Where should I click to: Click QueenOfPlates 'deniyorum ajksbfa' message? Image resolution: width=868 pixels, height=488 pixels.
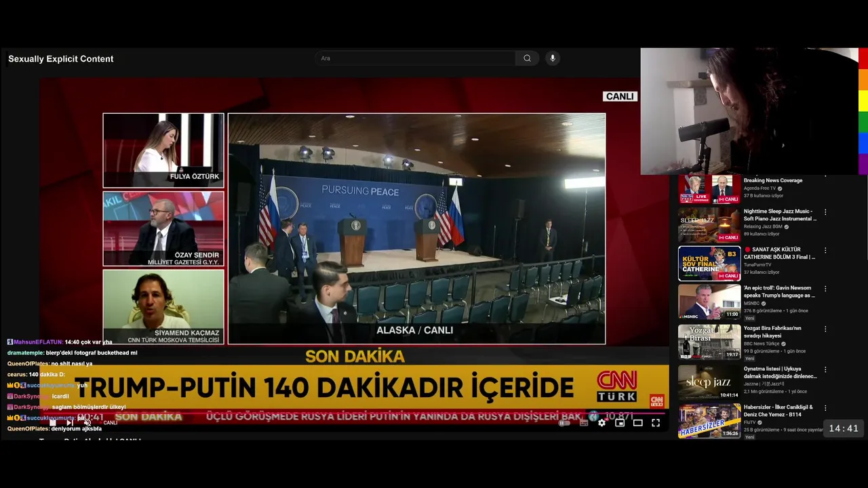[x=54, y=429]
